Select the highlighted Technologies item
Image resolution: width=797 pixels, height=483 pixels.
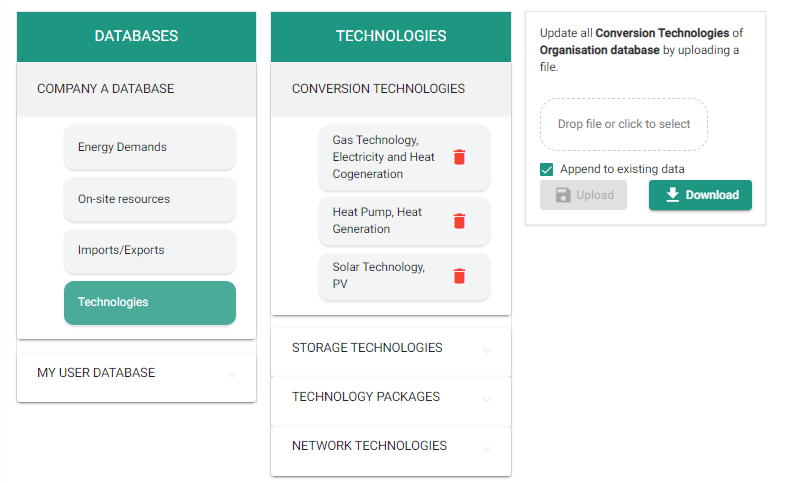[x=150, y=303]
